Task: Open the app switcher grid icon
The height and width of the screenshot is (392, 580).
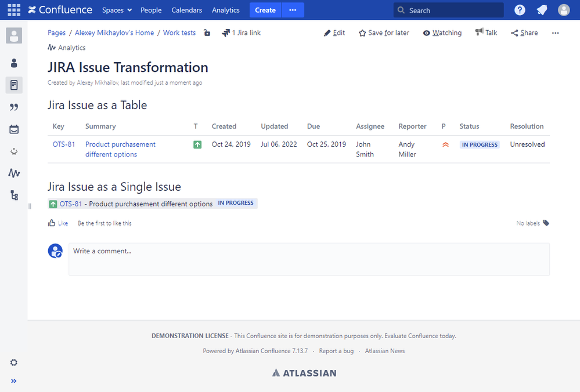Action: pos(14,10)
